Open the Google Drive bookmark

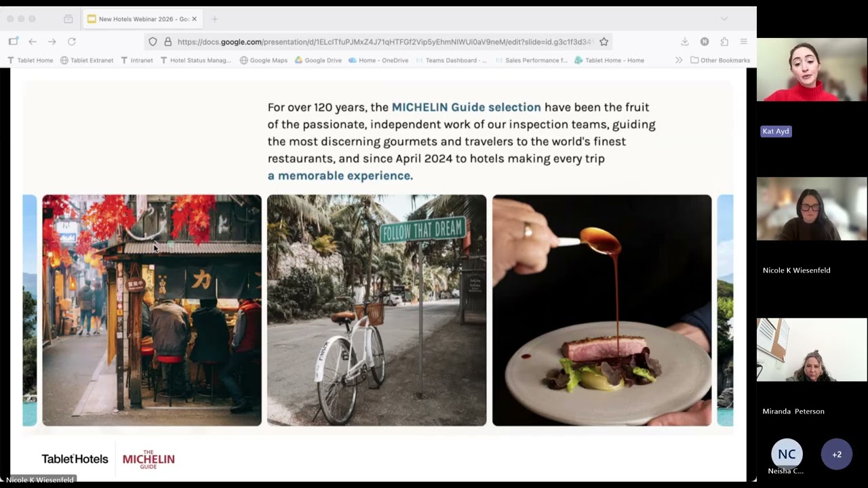point(318,60)
